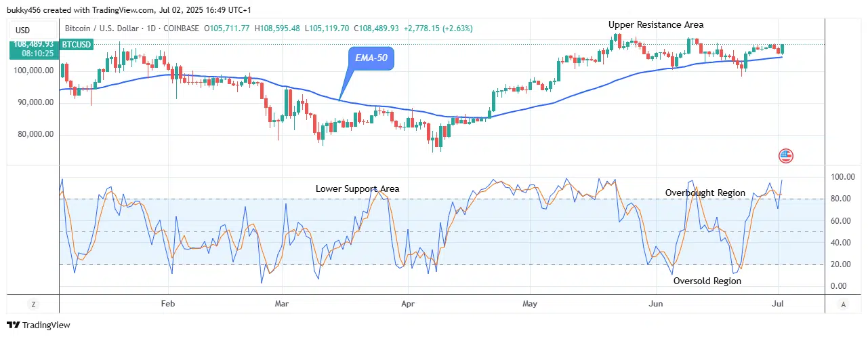The image size is (868, 337).
Task: Click the TradingView logo at bottom left
Action: click(39, 325)
